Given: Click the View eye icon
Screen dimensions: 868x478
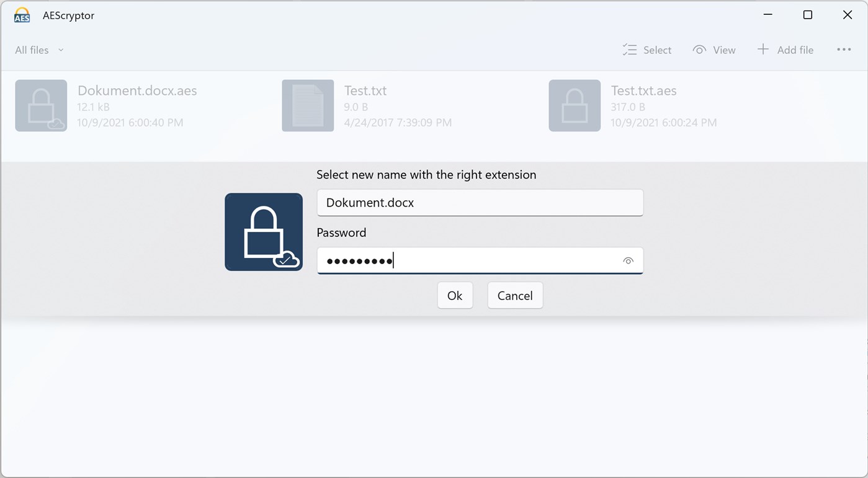Looking at the screenshot, I should [699, 50].
